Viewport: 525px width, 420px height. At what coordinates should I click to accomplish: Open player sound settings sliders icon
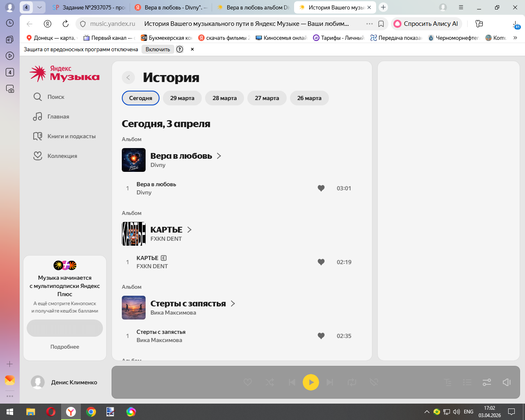(x=487, y=382)
